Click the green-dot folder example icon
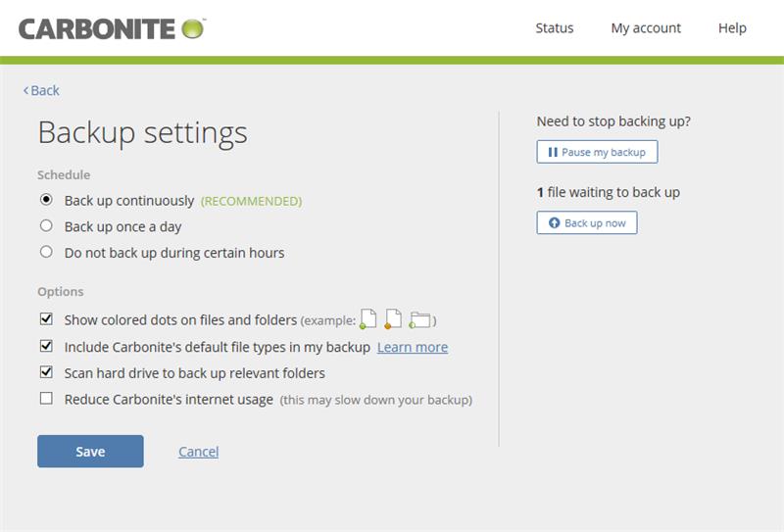 (419, 320)
